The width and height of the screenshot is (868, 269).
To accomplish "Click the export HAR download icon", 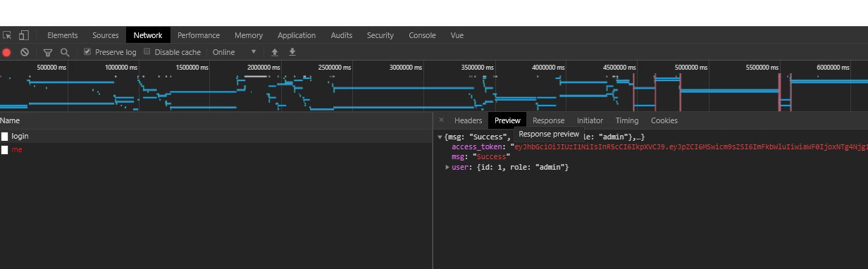I will point(292,52).
